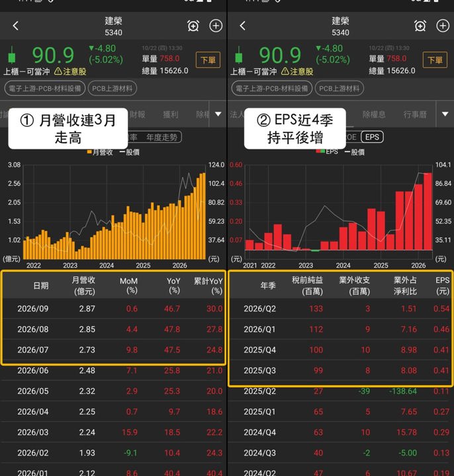Tap 月營收(億元) column header

(83, 286)
